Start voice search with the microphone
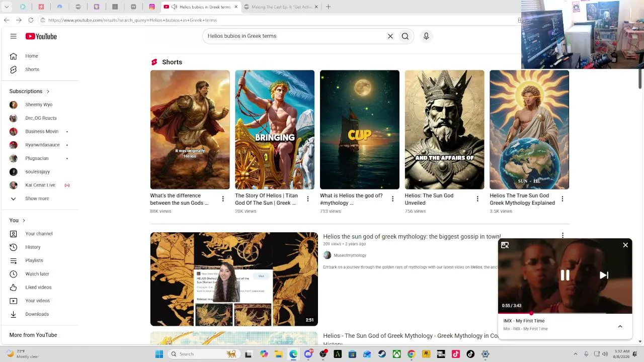 point(426,36)
